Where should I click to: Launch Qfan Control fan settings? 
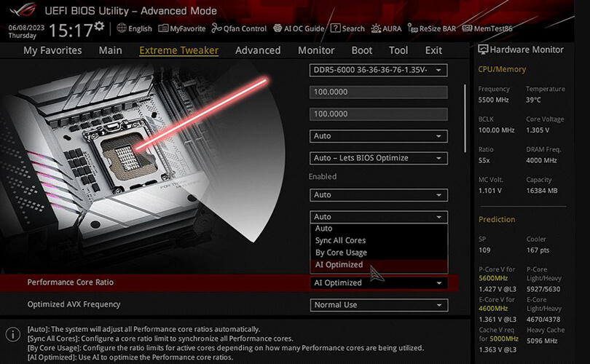pyautogui.click(x=216, y=28)
